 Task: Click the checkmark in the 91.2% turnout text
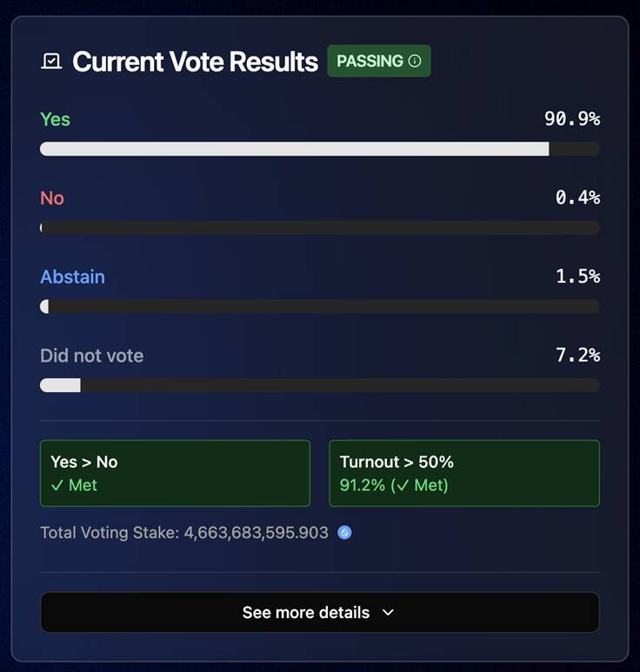click(403, 486)
